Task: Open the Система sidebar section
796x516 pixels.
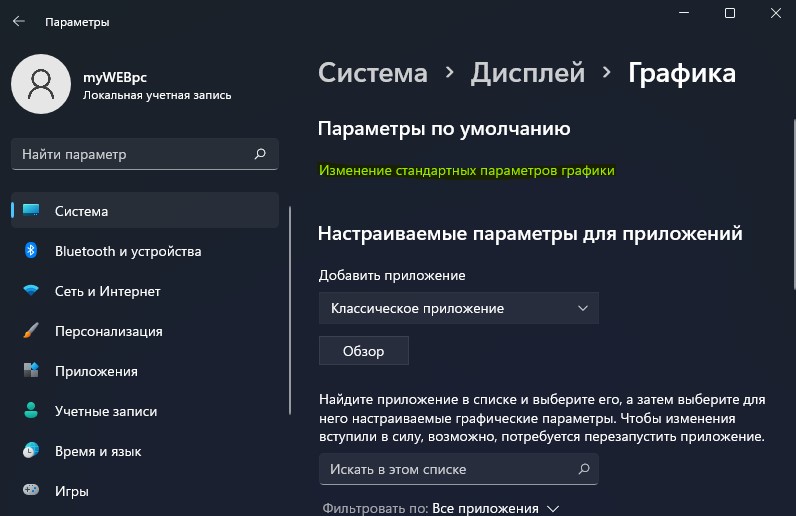Action: [x=145, y=210]
